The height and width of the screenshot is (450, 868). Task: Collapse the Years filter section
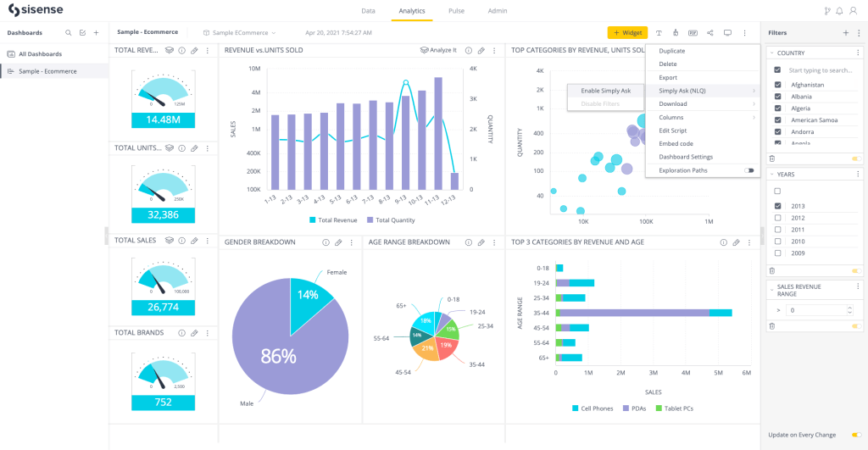coord(771,174)
